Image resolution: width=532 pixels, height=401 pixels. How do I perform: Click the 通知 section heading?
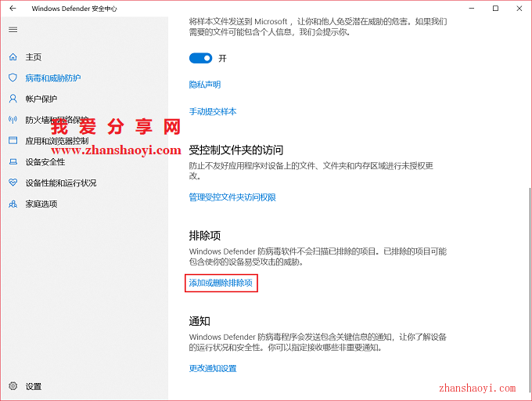pyautogui.click(x=199, y=321)
